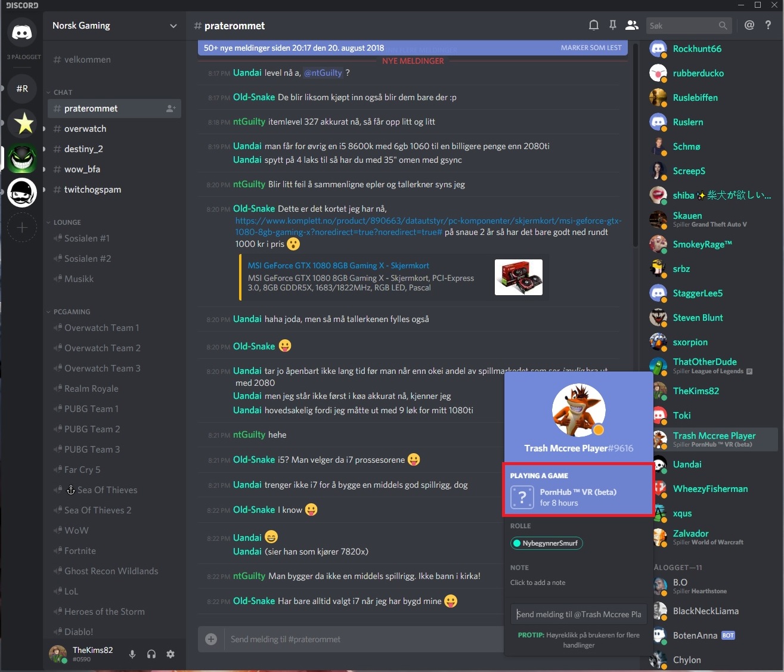Add a new server with plus icon
This screenshot has width=784, height=672.
click(x=22, y=227)
